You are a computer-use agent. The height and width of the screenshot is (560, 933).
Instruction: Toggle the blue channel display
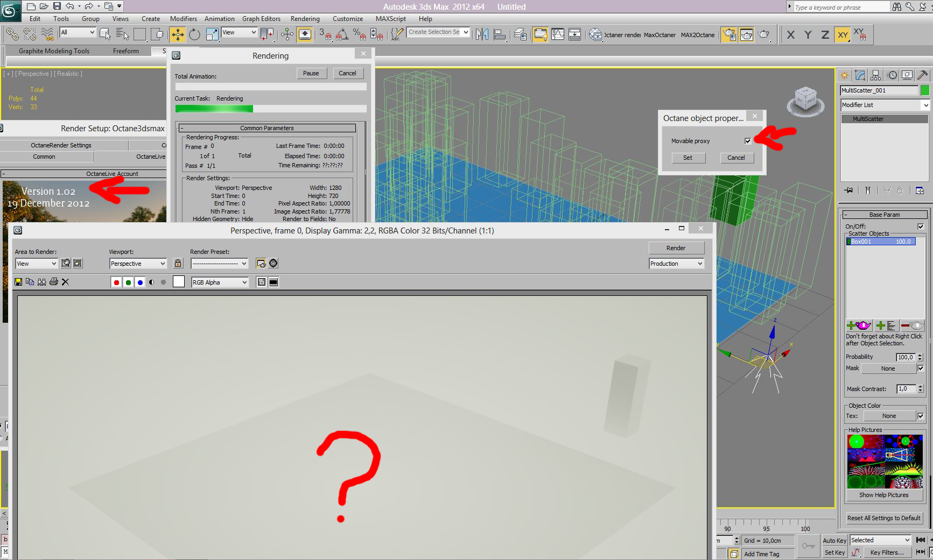pyautogui.click(x=140, y=282)
